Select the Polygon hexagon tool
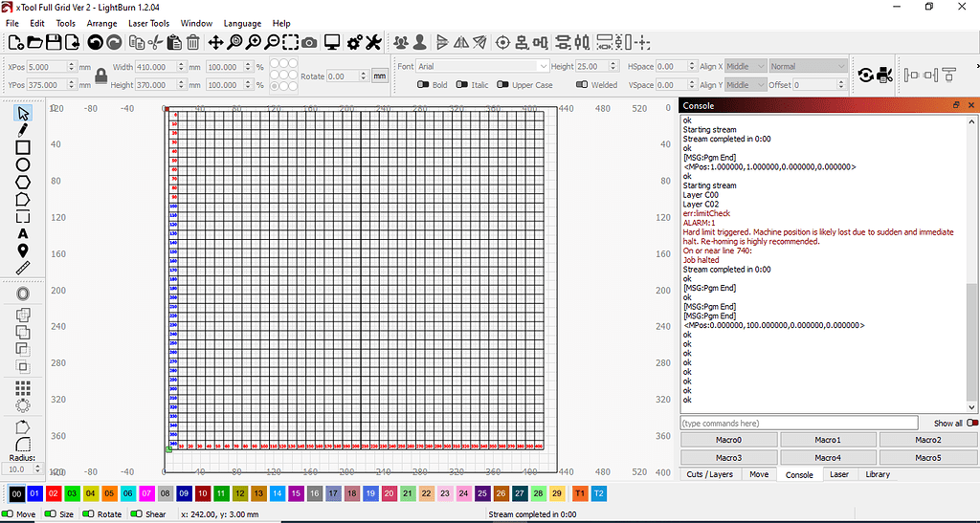The image size is (980, 523). 23,182
